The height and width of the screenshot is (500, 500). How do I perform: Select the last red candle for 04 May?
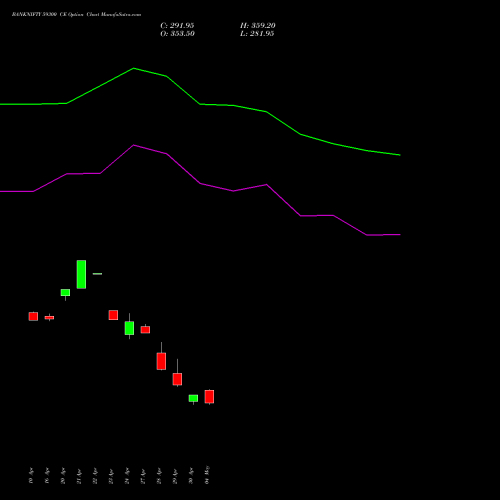point(209,397)
